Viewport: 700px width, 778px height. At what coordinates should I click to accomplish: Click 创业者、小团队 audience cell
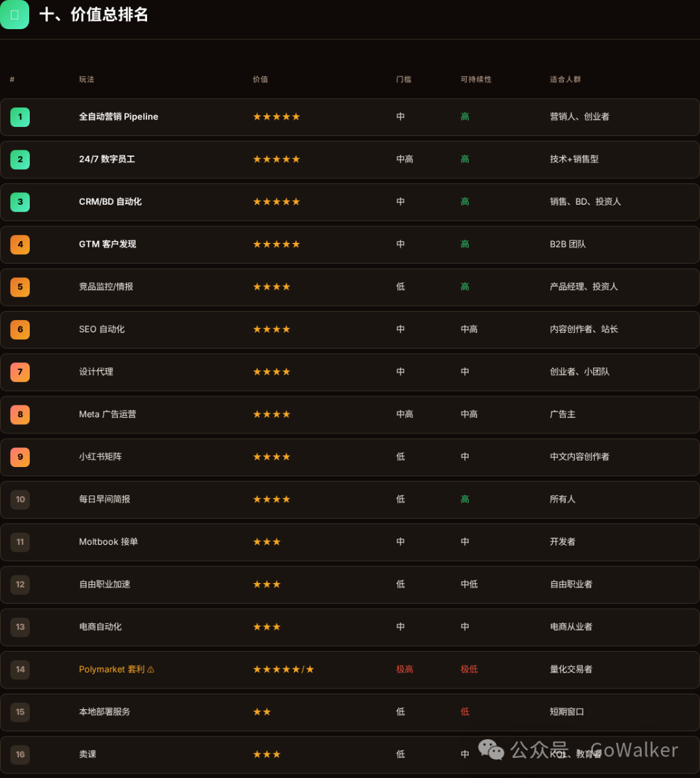579,372
